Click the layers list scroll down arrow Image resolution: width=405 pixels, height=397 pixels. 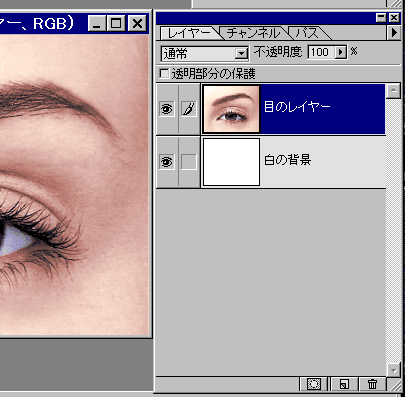[x=394, y=370]
